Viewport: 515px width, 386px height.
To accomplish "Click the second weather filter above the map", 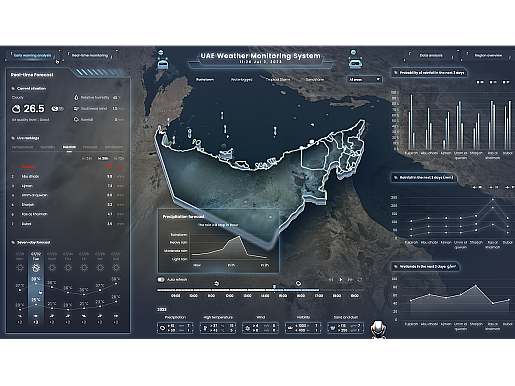I will pos(241,80).
